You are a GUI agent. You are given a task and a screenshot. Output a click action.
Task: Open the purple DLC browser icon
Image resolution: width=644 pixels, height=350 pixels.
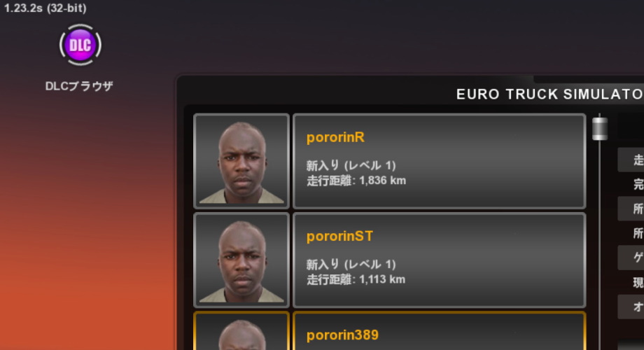point(80,45)
